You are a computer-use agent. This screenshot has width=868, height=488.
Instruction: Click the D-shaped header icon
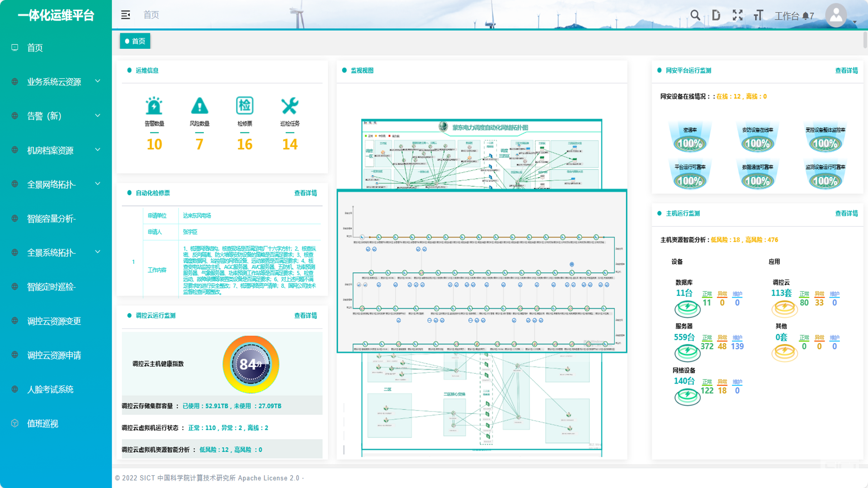point(716,15)
